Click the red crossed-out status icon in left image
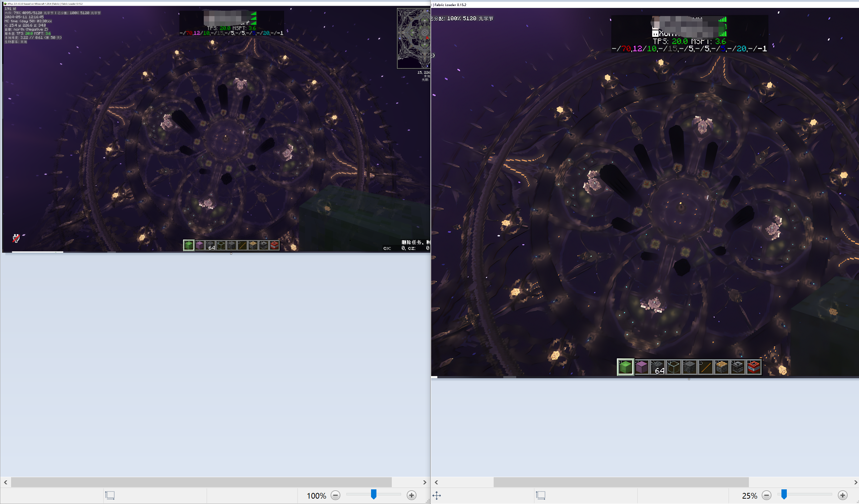The height and width of the screenshot is (504, 859). [x=16, y=238]
